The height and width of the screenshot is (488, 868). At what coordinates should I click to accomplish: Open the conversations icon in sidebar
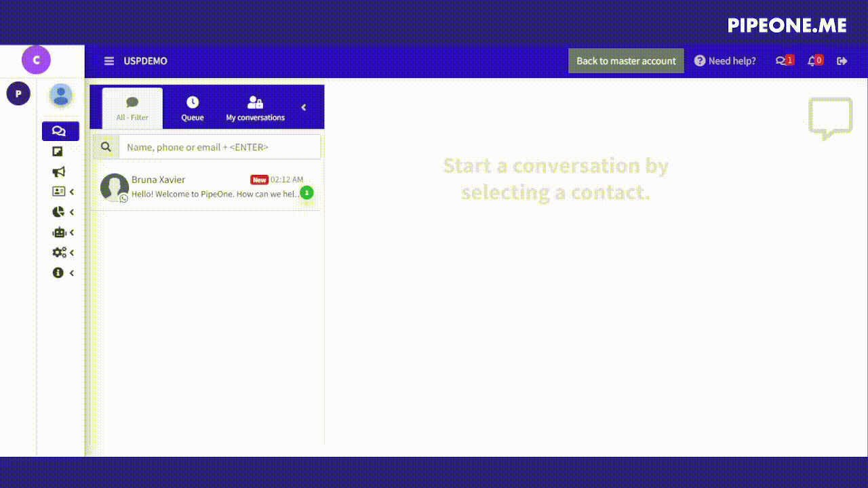(60, 131)
